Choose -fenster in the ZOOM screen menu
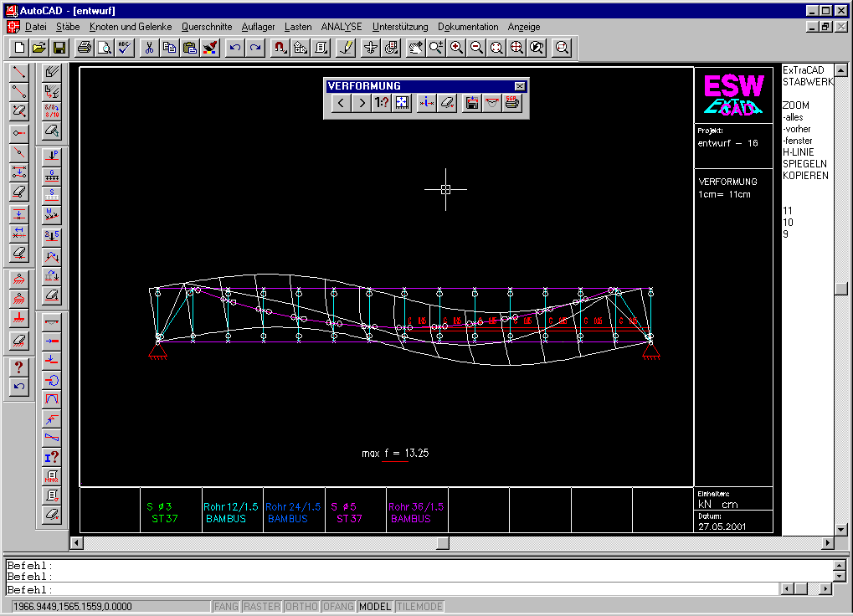 pyautogui.click(x=798, y=141)
